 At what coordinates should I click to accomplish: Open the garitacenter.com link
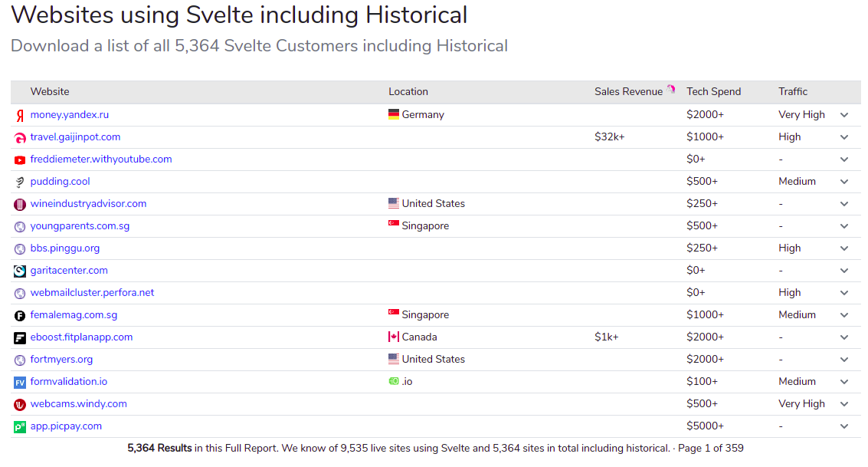pyautogui.click(x=69, y=271)
